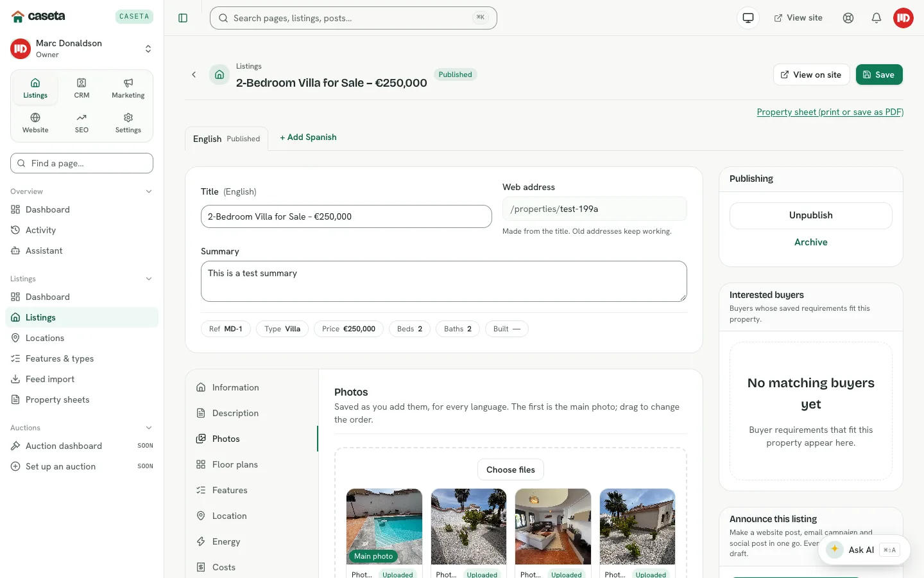This screenshot has width=924, height=578.
Task: Click the display mode monitor icon
Action: click(748, 18)
